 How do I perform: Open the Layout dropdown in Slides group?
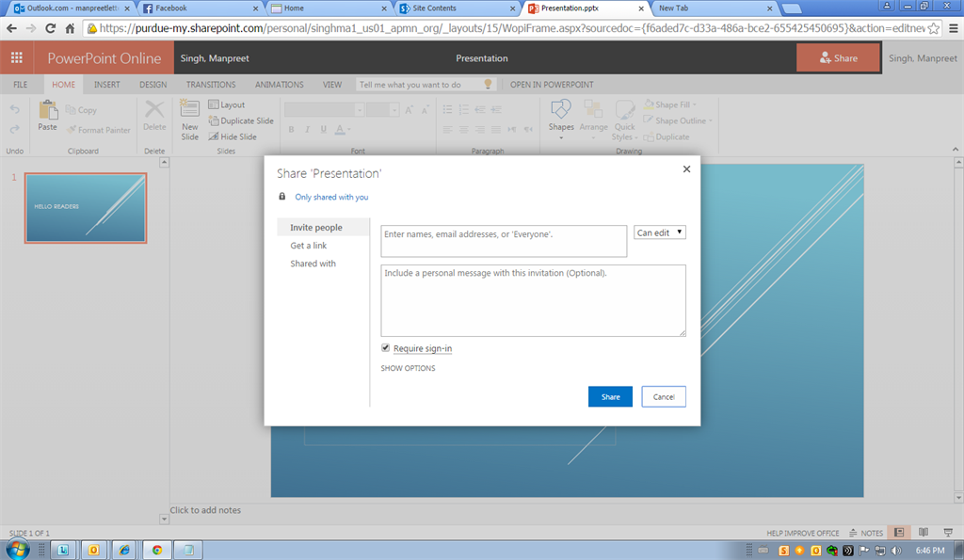tap(226, 104)
